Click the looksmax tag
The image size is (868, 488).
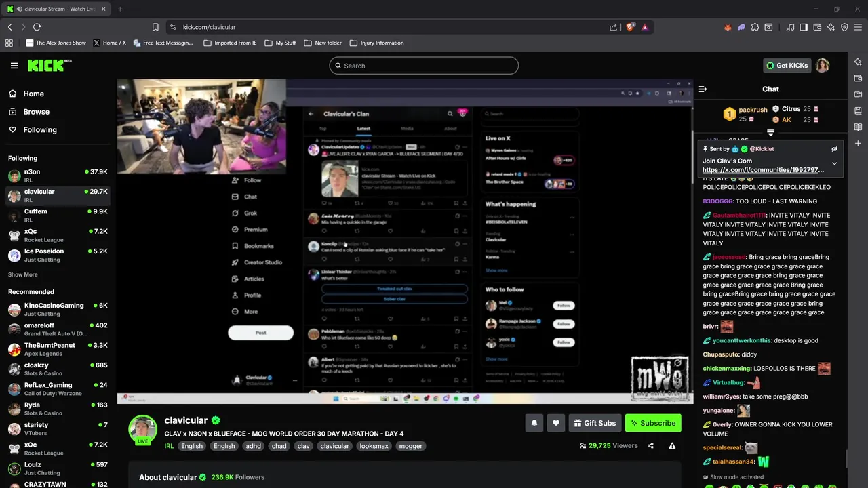(374, 446)
